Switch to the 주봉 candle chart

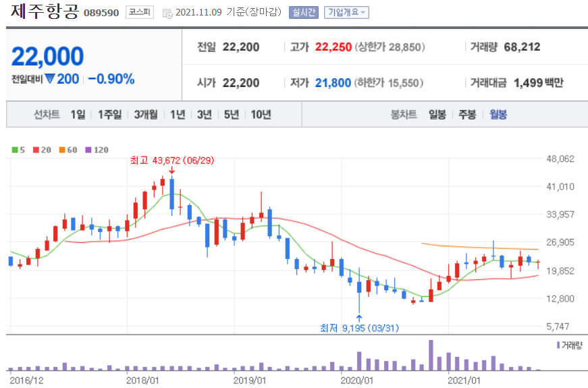coord(467,114)
